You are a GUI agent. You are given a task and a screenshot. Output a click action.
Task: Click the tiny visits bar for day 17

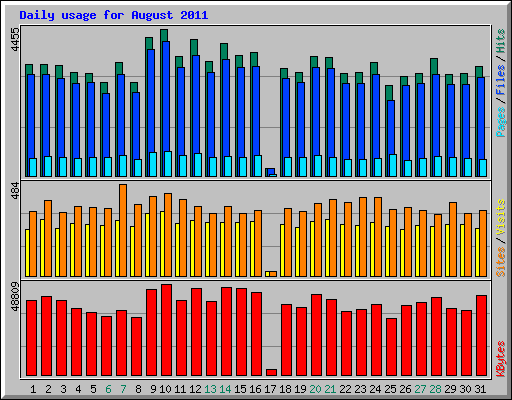click(x=273, y=274)
